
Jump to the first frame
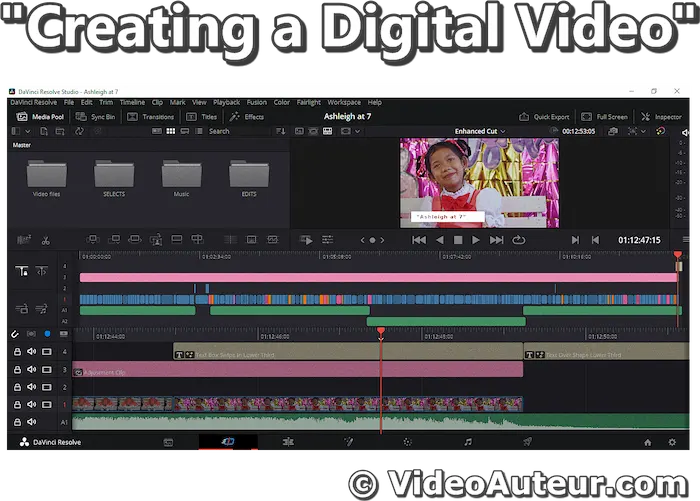pos(419,240)
